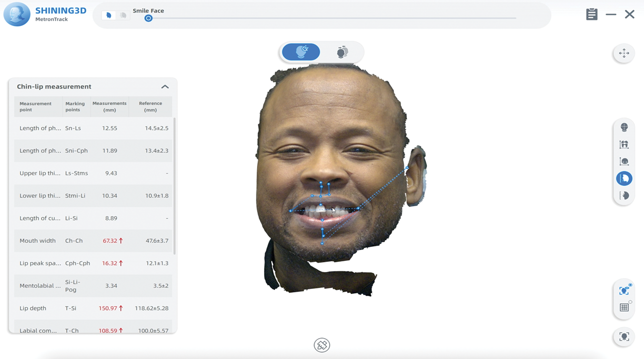Click the bandage icon below the face

(x=322, y=345)
